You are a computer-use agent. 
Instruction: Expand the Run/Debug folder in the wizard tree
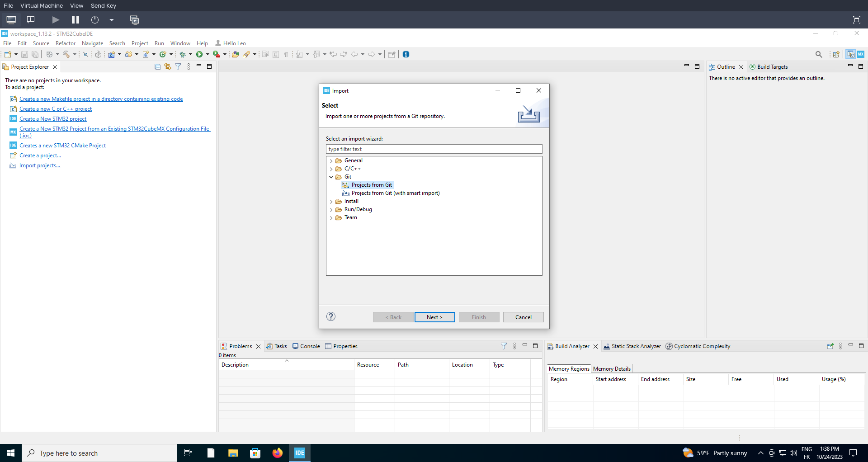[331, 210]
